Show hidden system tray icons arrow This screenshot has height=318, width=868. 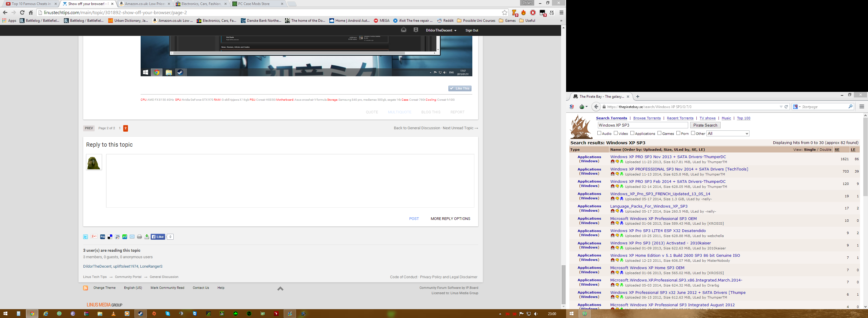pos(500,314)
